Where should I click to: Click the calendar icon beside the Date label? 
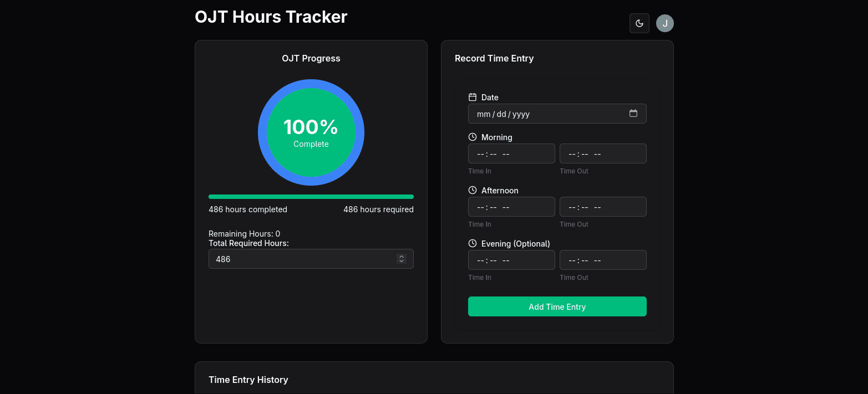(x=473, y=97)
